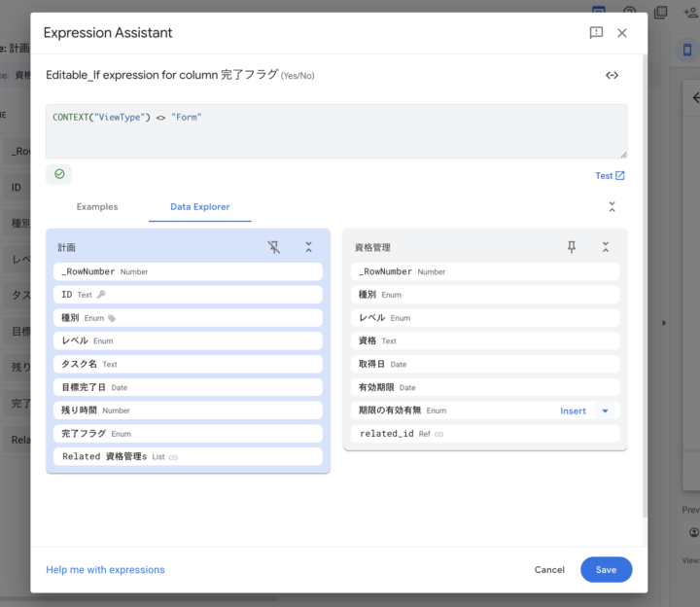Open the dropdown arrow next to Insert
The image size is (700, 607).
[x=605, y=411]
